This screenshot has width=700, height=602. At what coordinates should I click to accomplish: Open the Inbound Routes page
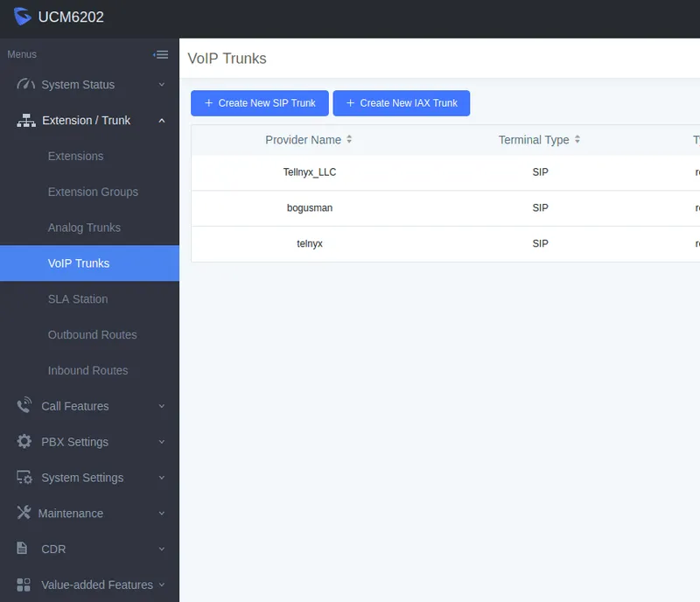(x=87, y=371)
